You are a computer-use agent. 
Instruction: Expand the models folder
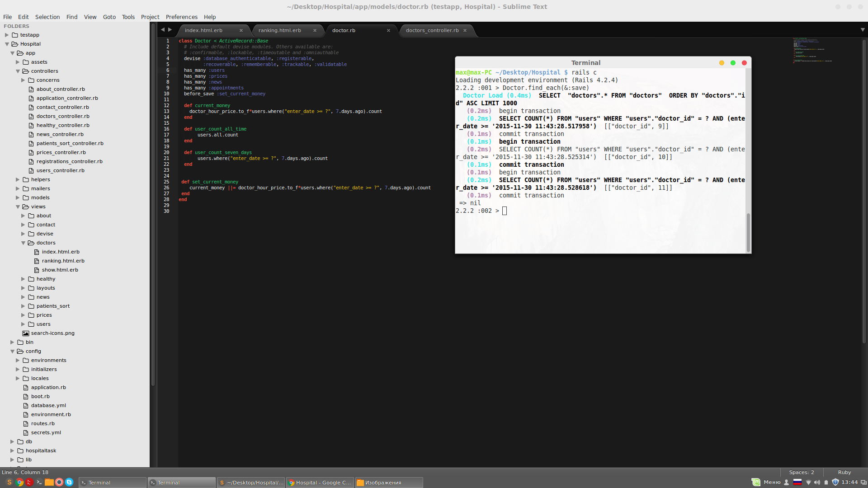(x=18, y=197)
